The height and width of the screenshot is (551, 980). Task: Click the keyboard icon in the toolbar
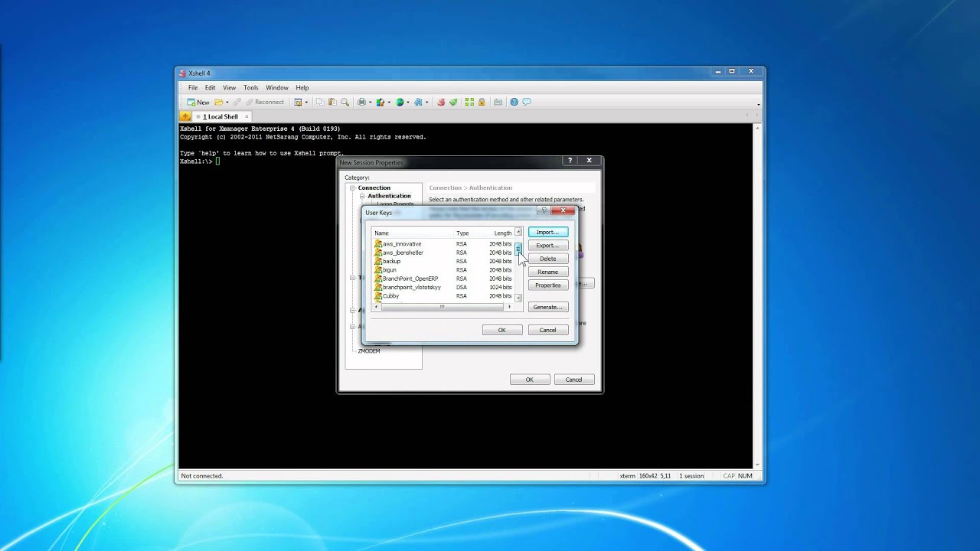pyautogui.click(x=498, y=102)
